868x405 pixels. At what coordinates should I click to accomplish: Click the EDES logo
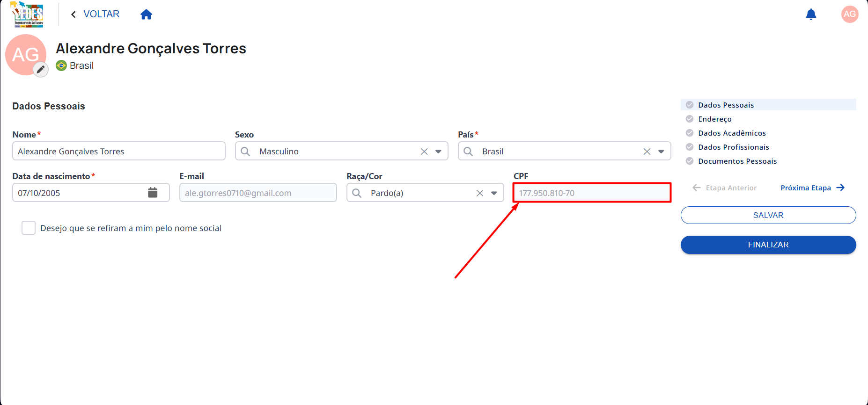coord(28,14)
